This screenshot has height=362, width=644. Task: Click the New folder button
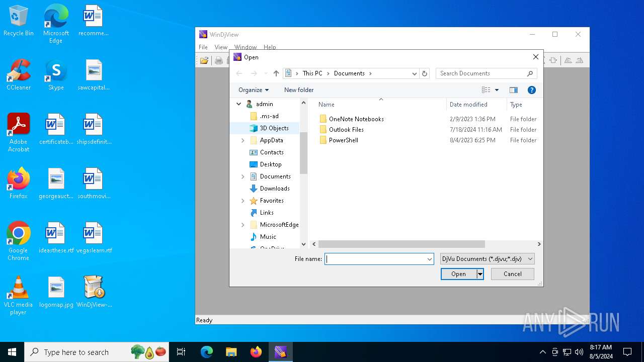[299, 90]
